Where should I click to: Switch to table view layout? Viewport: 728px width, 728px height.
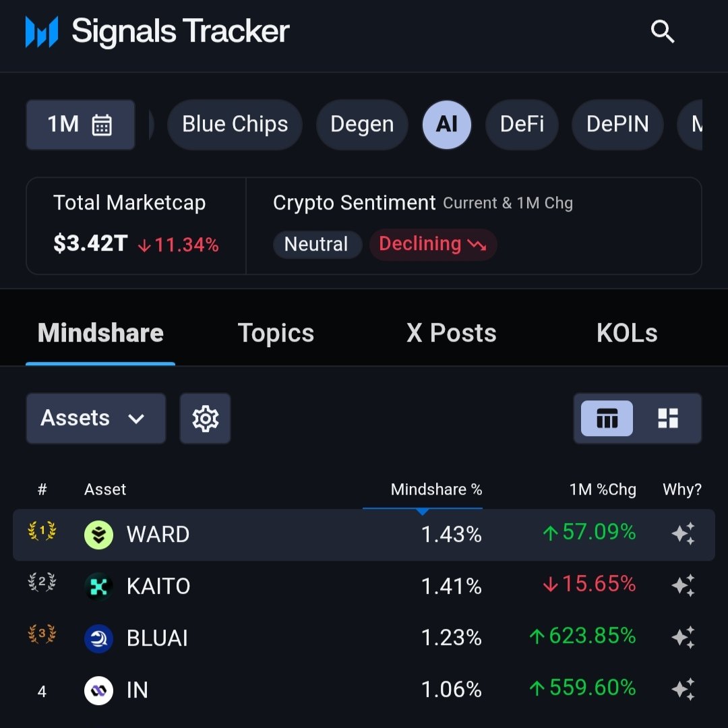click(607, 419)
